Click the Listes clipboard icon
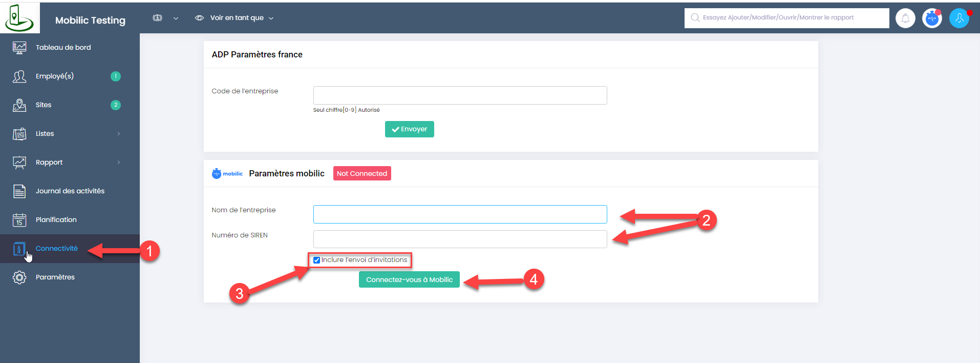The width and height of the screenshot is (980, 363). (x=19, y=134)
